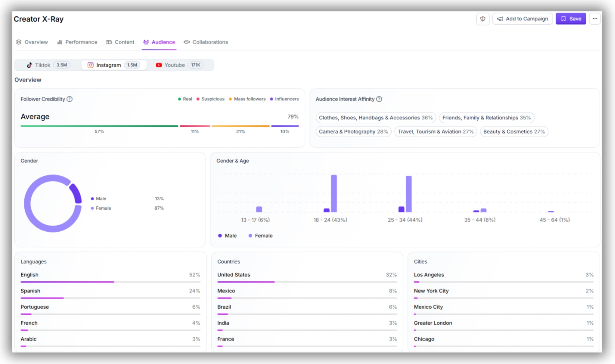Open the three-dots more options menu

(595, 19)
